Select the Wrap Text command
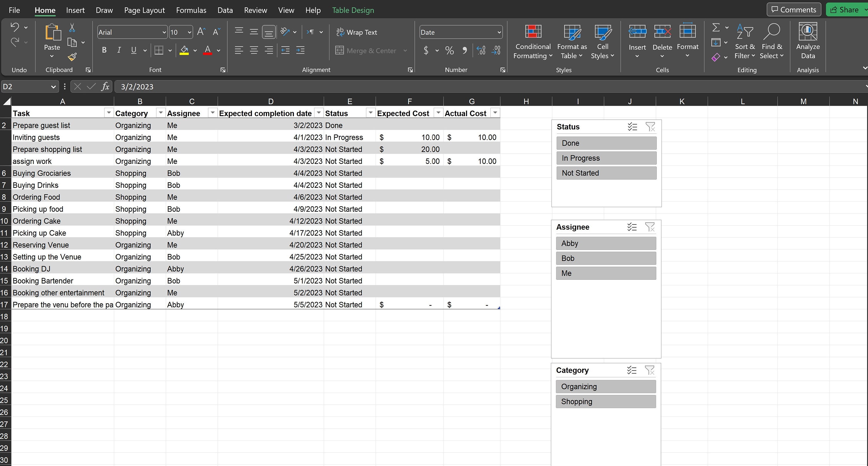This screenshot has width=868, height=466. 357,32
